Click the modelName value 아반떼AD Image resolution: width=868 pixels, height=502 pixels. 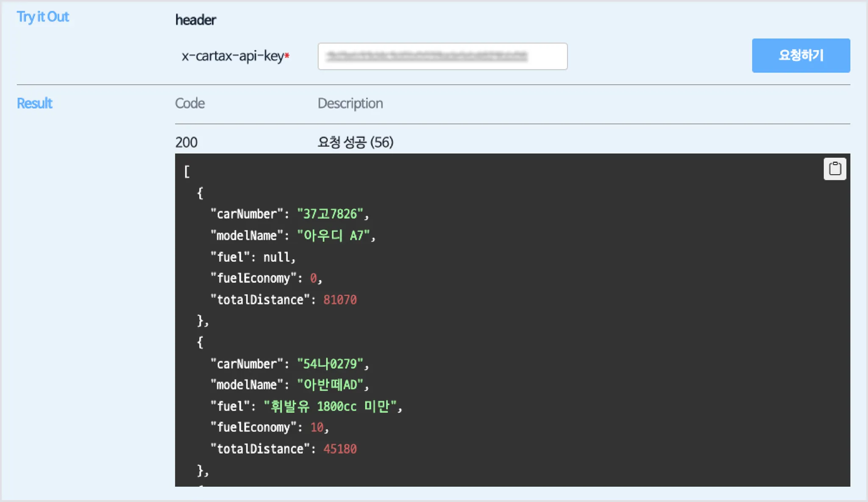point(330,385)
